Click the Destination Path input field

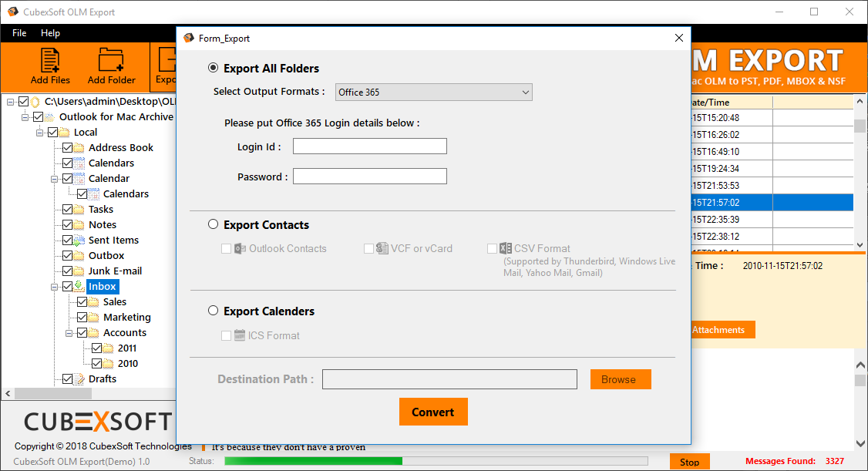coord(449,380)
